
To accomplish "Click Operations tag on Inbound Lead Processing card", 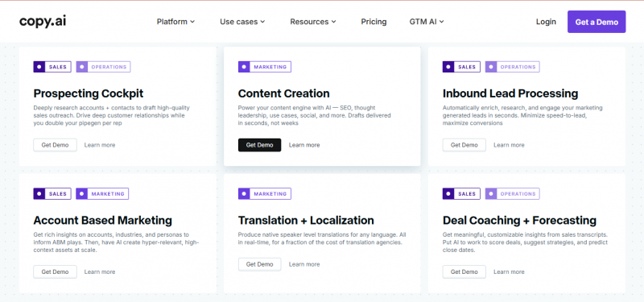I will point(513,67).
